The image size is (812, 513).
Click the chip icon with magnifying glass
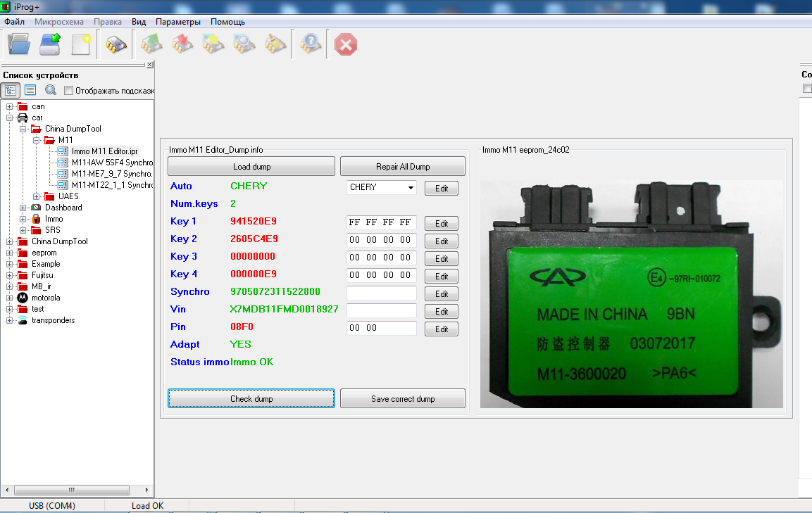(244, 44)
